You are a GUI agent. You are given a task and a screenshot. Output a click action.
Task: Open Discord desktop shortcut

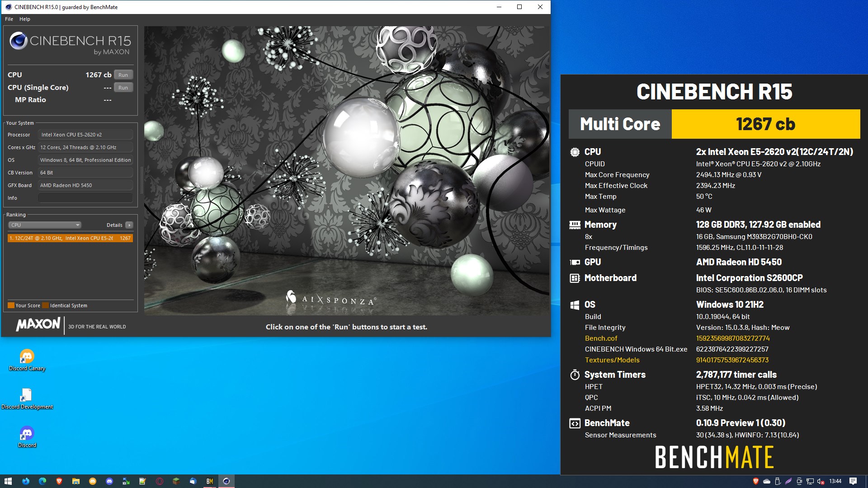point(27,437)
